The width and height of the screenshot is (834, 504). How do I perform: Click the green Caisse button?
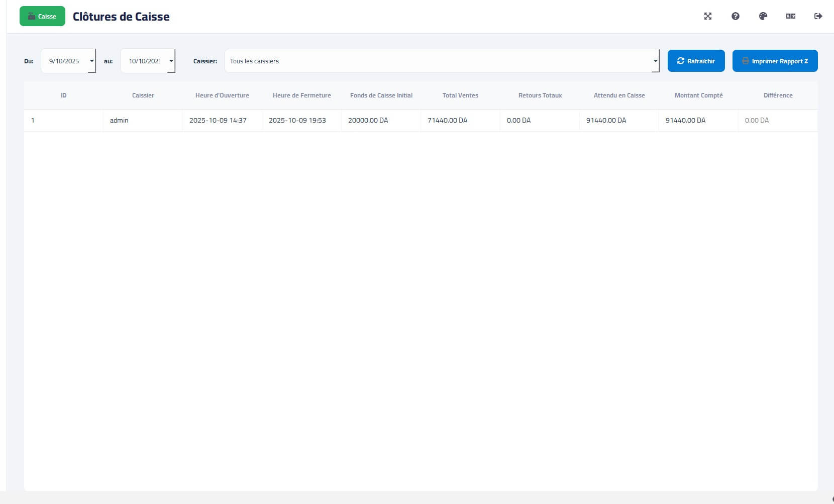[x=42, y=16]
